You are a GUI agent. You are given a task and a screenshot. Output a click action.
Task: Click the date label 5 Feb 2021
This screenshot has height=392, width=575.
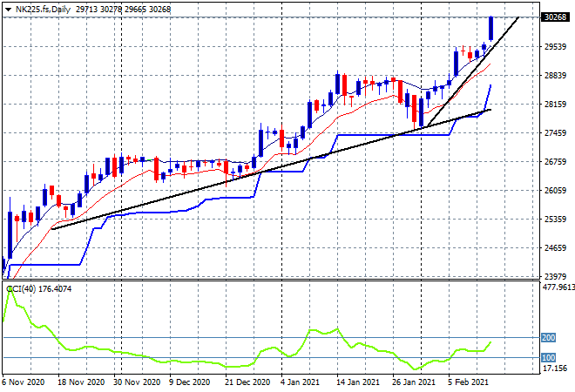point(469,382)
